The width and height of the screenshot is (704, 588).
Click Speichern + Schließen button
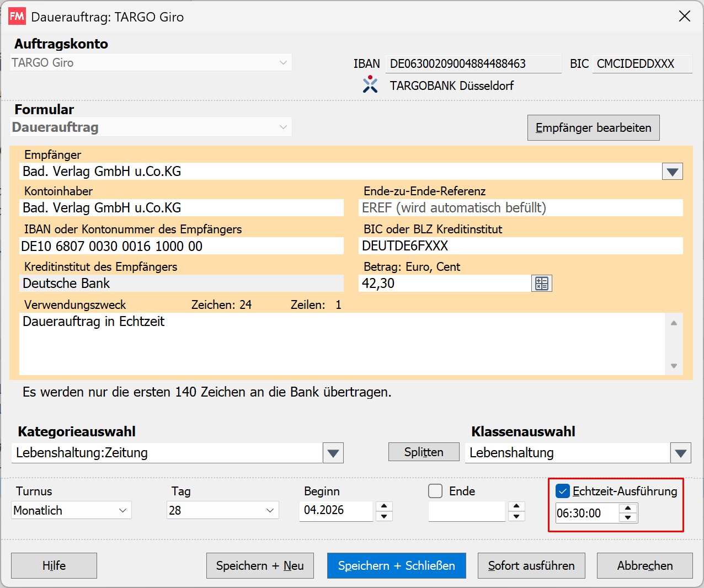pyautogui.click(x=396, y=565)
